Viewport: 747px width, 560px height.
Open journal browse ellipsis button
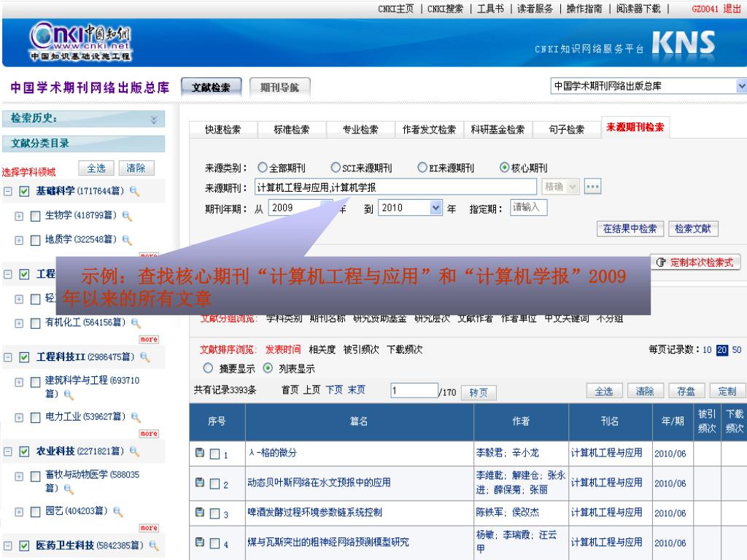coord(592,186)
